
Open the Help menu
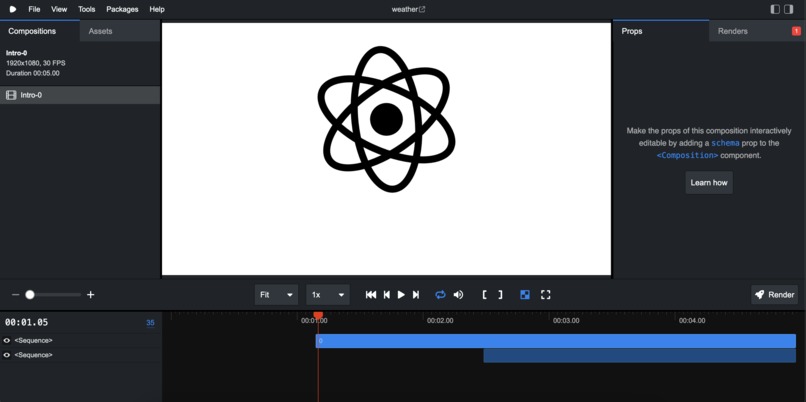pos(157,9)
